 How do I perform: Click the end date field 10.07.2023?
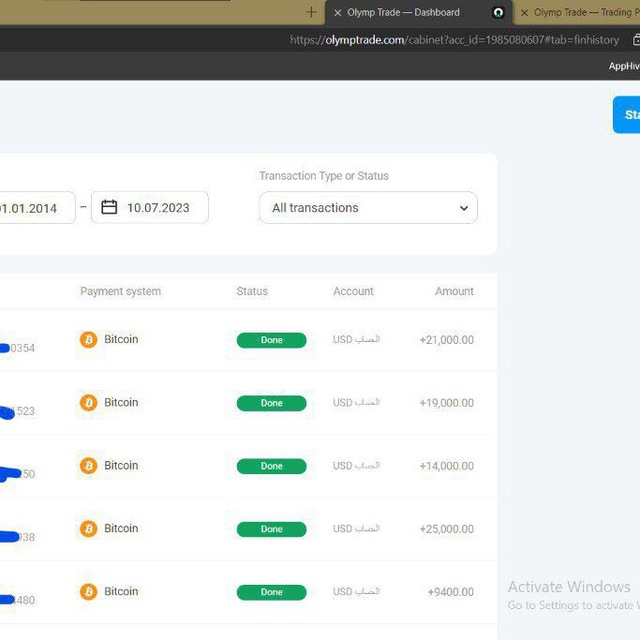pos(150,207)
